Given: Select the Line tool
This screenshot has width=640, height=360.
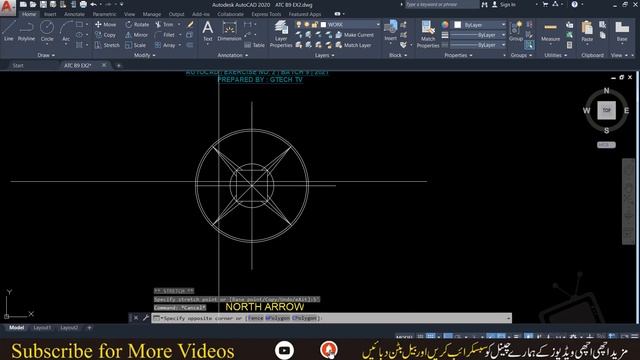Looking at the screenshot, I should pos(9,31).
